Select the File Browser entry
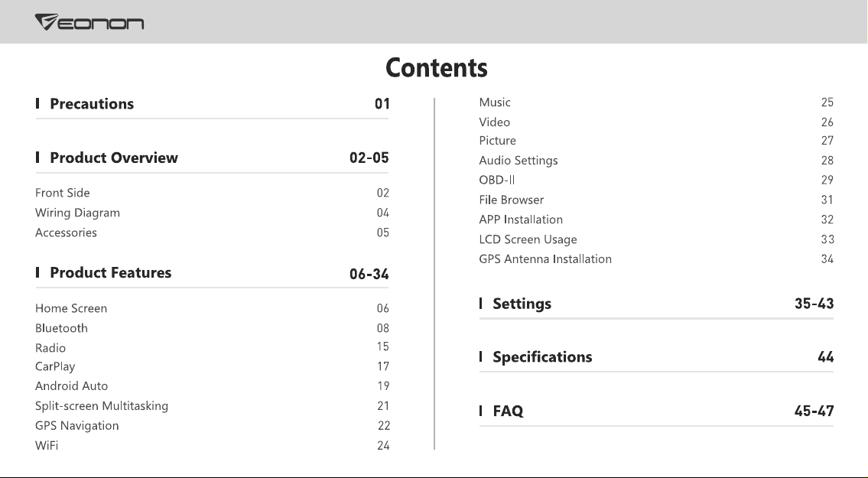868x478 pixels. pyautogui.click(x=512, y=200)
